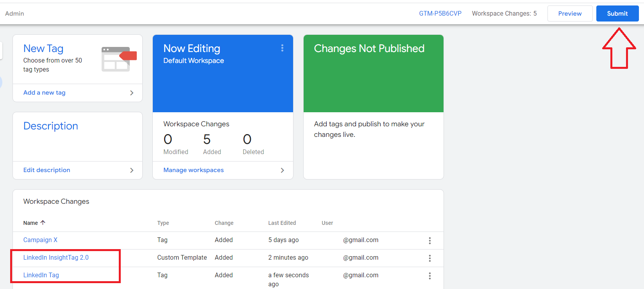
Task: Click the Now Editing Default Workspace card
Action: tap(223, 74)
